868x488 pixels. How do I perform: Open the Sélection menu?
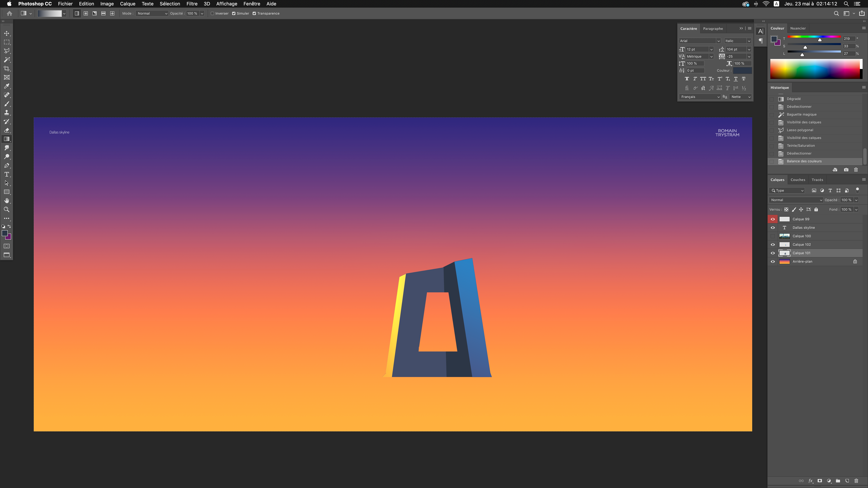[x=170, y=4]
